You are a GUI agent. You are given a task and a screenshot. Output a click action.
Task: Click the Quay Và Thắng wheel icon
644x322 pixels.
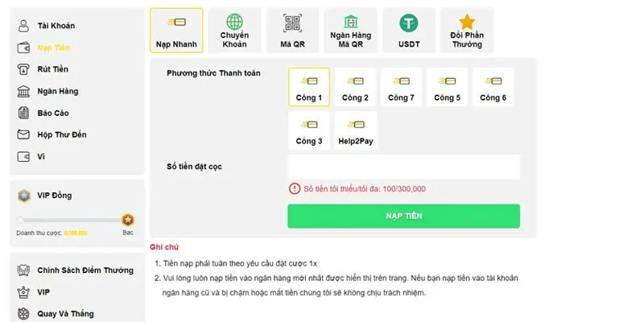(23, 313)
